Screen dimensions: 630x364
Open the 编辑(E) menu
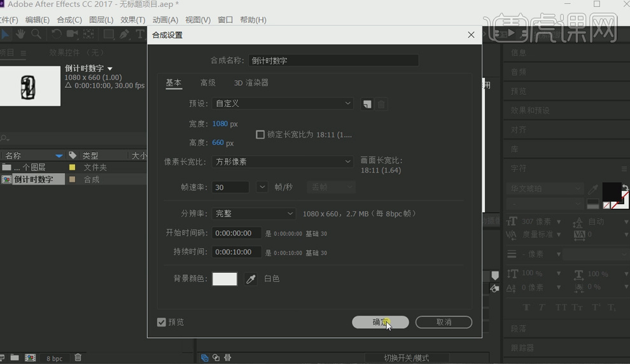38,20
